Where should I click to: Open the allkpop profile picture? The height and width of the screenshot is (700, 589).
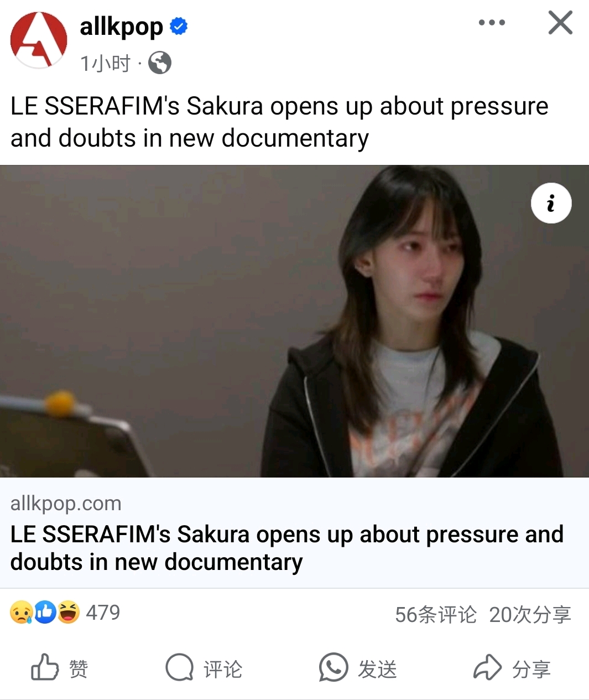click(39, 40)
